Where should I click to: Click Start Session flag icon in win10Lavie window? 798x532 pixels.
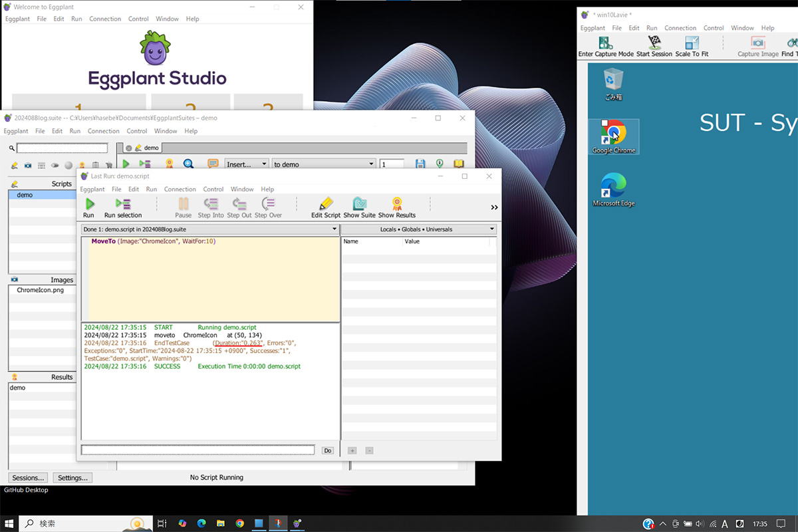click(x=654, y=43)
